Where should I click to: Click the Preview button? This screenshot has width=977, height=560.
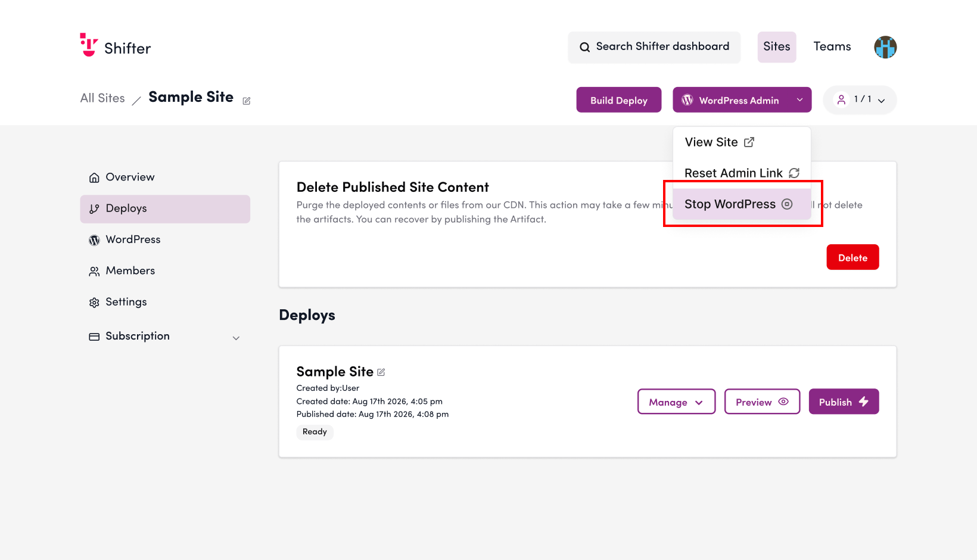[x=762, y=402]
